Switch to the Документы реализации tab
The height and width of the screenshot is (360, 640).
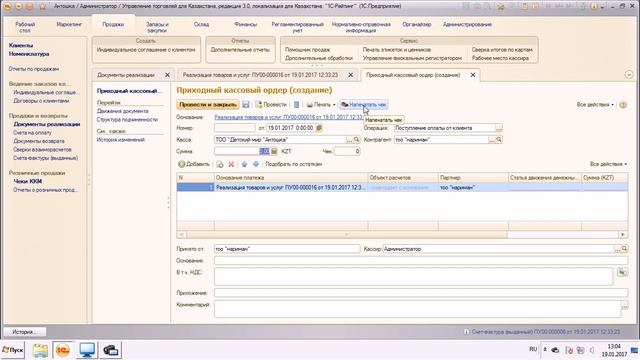(126, 75)
